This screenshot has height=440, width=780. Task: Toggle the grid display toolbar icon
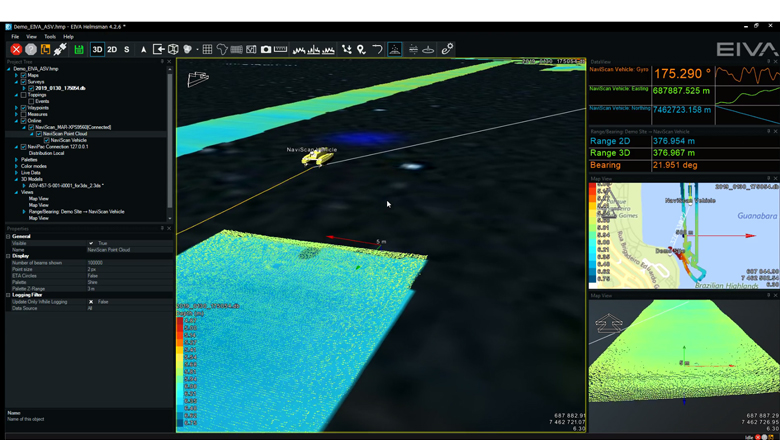click(207, 49)
